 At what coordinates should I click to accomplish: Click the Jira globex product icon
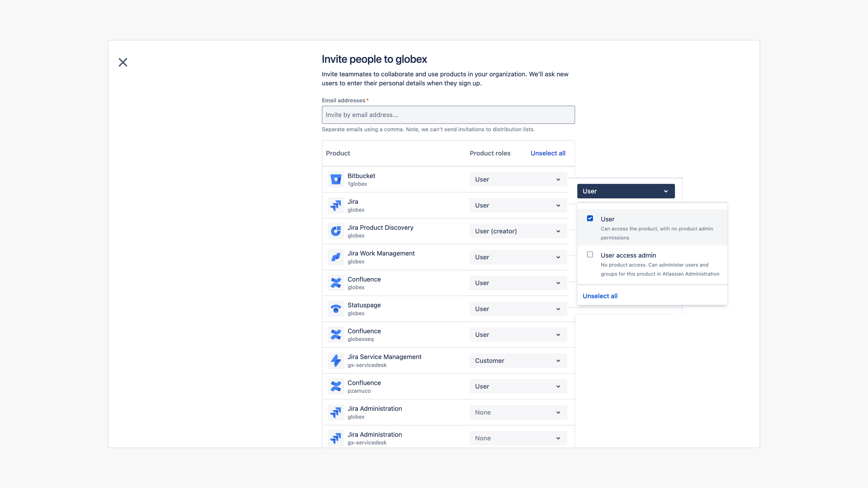(x=335, y=205)
